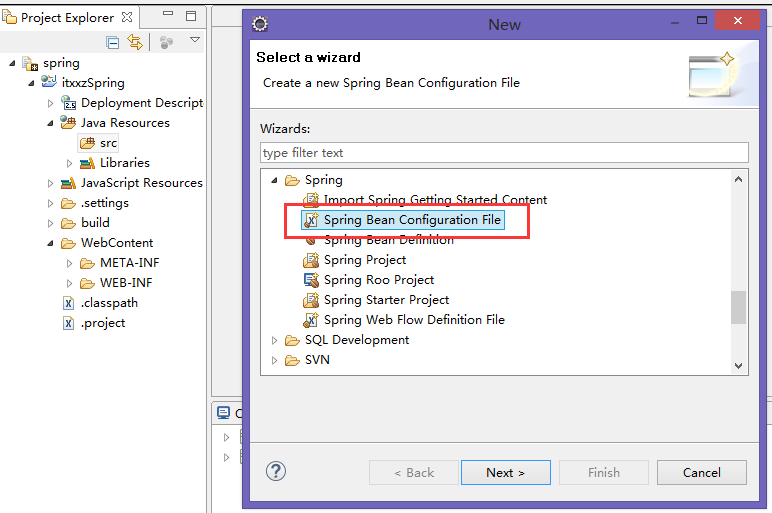772x513 pixels.
Task: Close the New wizard dialog
Action: (x=738, y=21)
